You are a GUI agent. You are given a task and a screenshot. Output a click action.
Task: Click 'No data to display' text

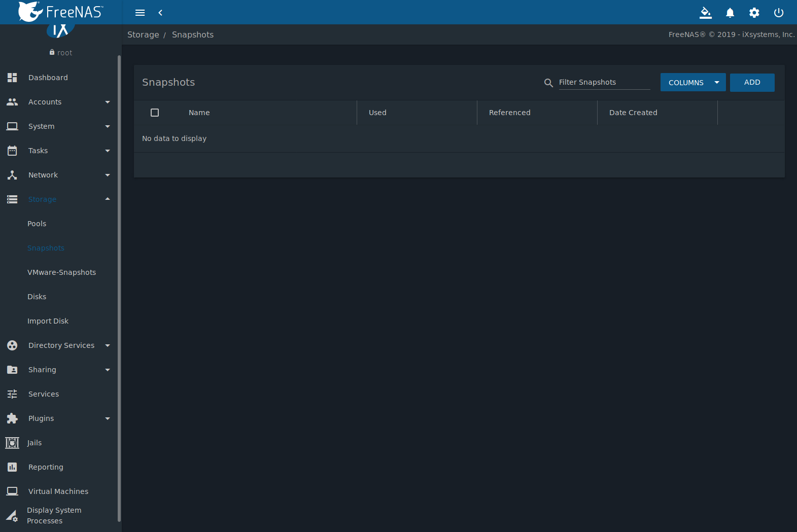(174, 138)
